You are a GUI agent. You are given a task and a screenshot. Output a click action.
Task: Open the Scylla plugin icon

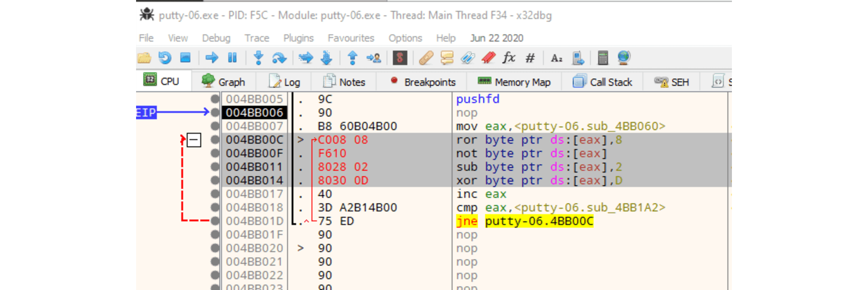(x=400, y=58)
